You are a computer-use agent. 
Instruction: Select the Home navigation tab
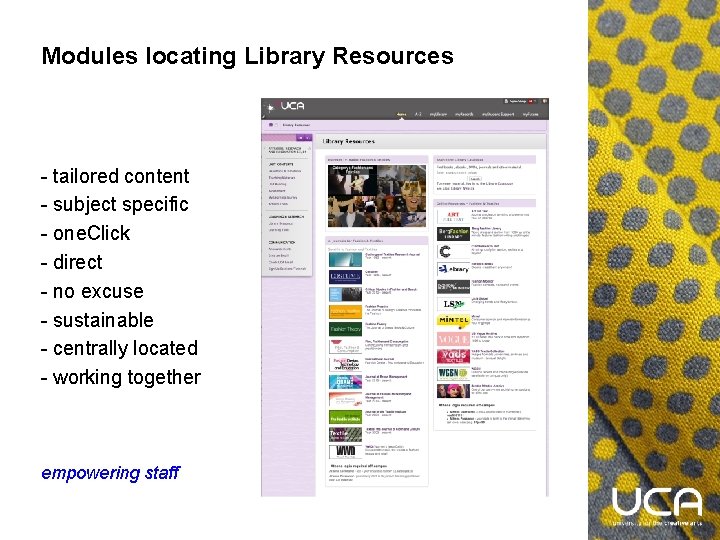[x=401, y=114]
